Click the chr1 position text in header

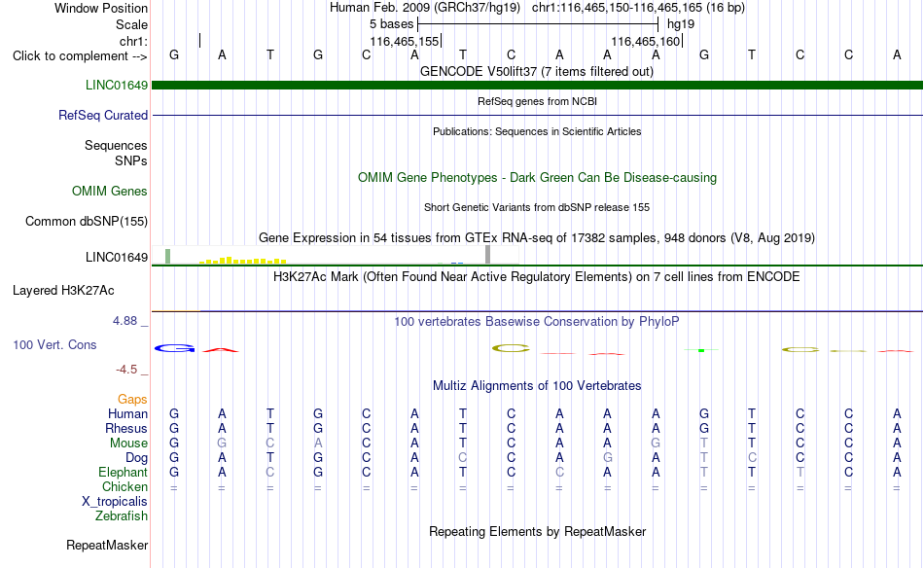pyautogui.click(x=638, y=8)
